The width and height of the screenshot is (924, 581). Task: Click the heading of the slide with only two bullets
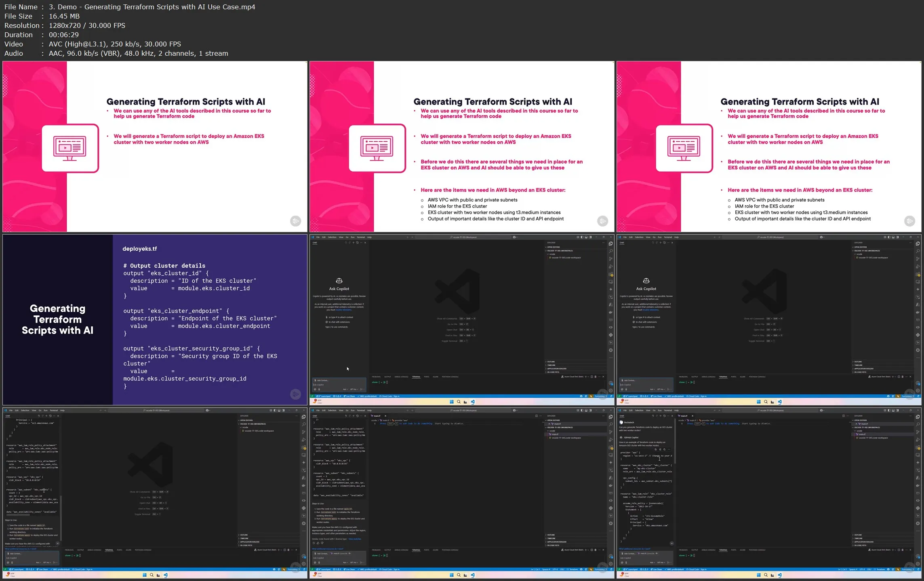[x=186, y=102]
